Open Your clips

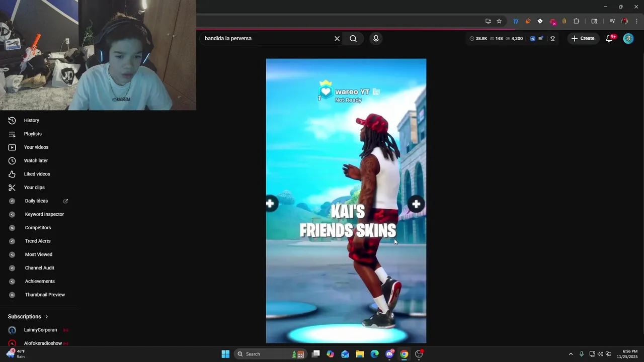(x=34, y=188)
